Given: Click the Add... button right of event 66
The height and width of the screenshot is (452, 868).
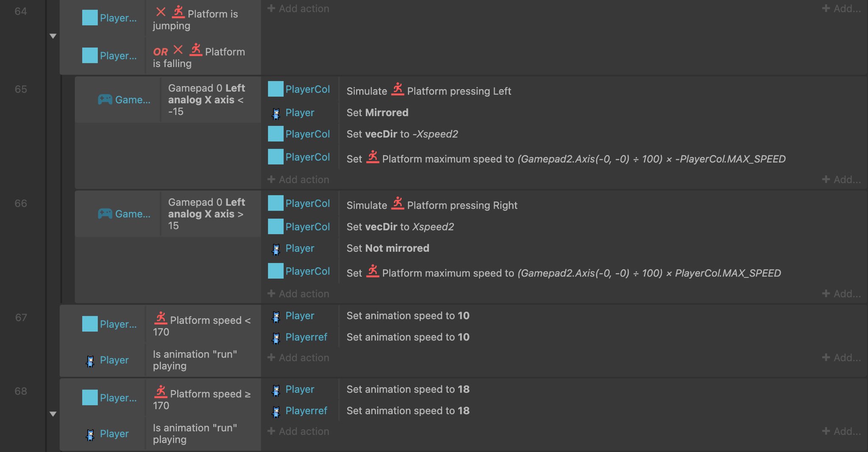Looking at the screenshot, I should [x=841, y=294].
